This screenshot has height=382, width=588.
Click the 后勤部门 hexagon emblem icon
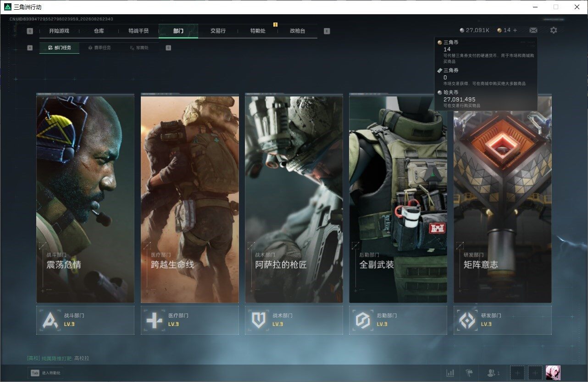(x=363, y=320)
